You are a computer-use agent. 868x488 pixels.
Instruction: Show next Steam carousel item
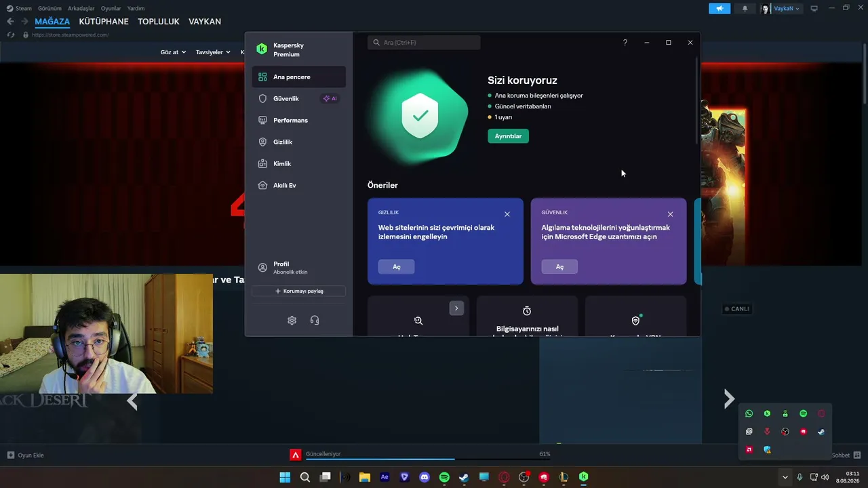[x=729, y=399]
